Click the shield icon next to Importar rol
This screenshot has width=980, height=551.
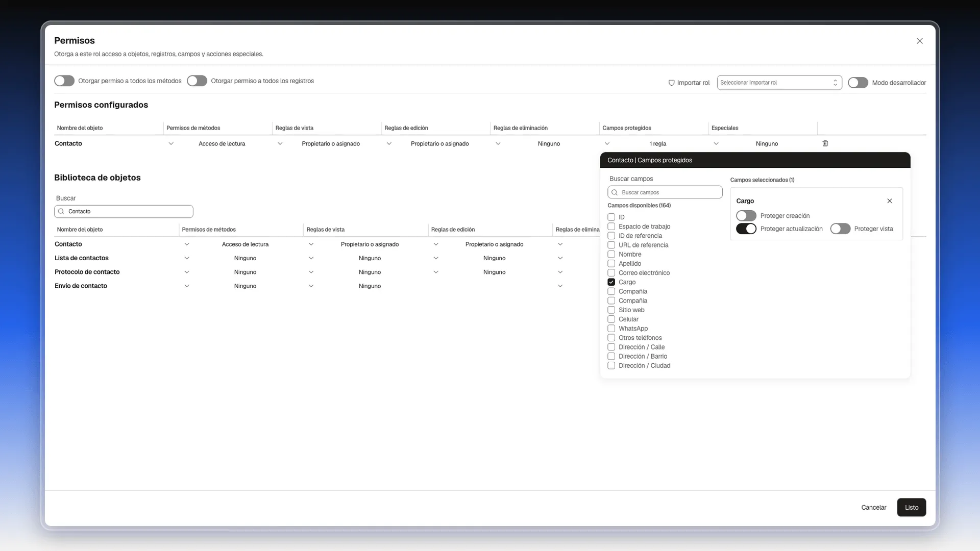[x=671, y=83]
